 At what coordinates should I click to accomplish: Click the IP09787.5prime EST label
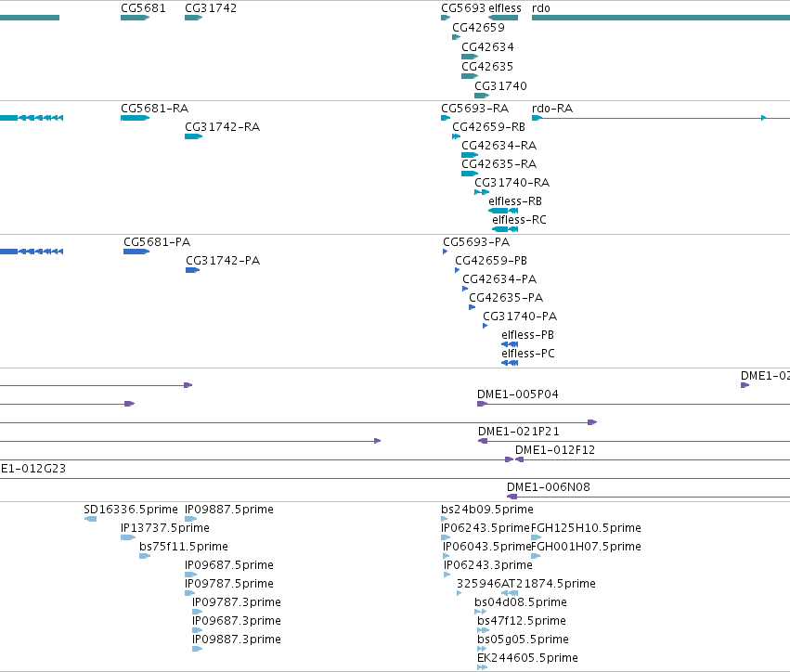click(228, 585)
